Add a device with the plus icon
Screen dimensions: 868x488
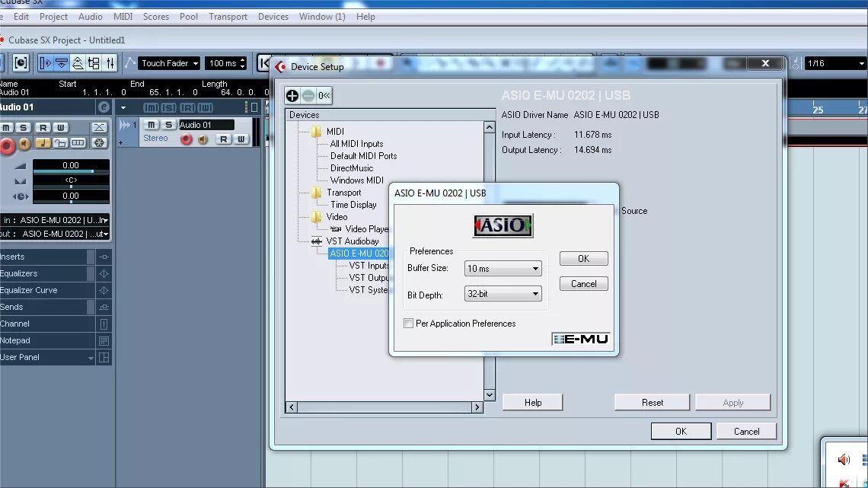292,96
